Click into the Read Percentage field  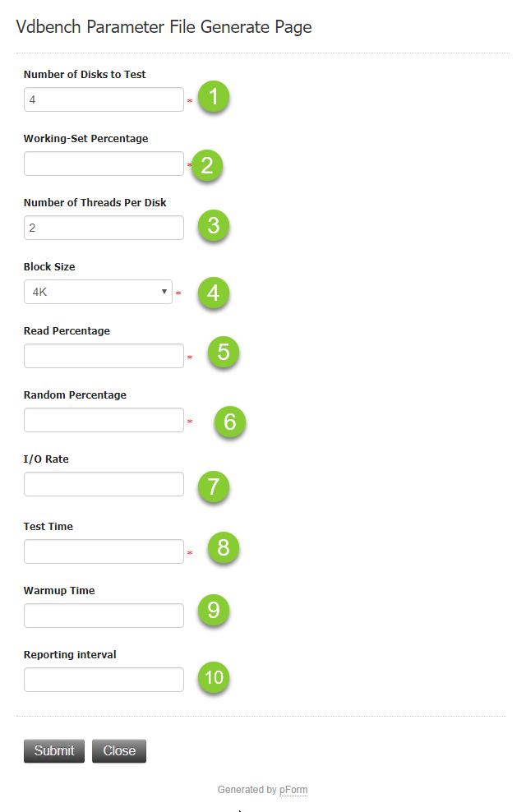click(x=104, y=356)
